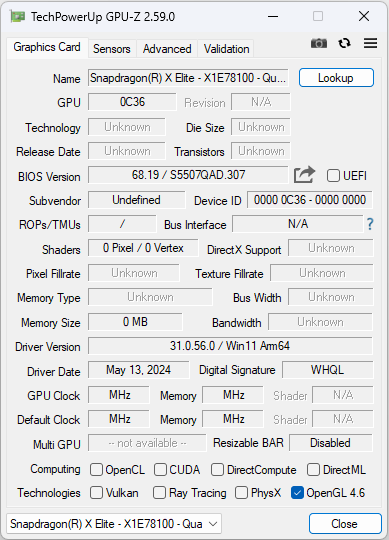Click the Die Size Unknown field
The height and width of the screenshot is (540, 389).
(x=261, y=127)
